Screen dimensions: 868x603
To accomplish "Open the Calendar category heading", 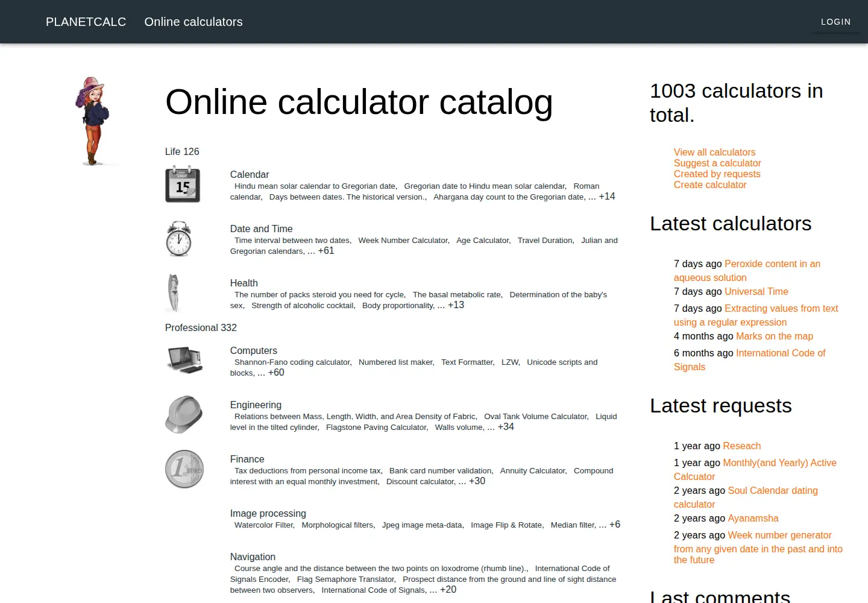I will point(250,174).
